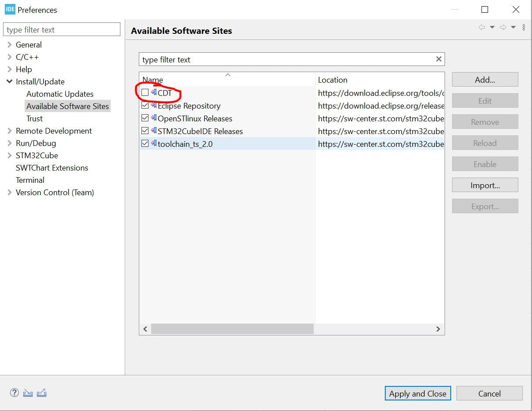Click the horizontal scrollbar thumb in sites table
This screenshot has width=532, height=411.
pyautogui.click(x=232, y=329)
